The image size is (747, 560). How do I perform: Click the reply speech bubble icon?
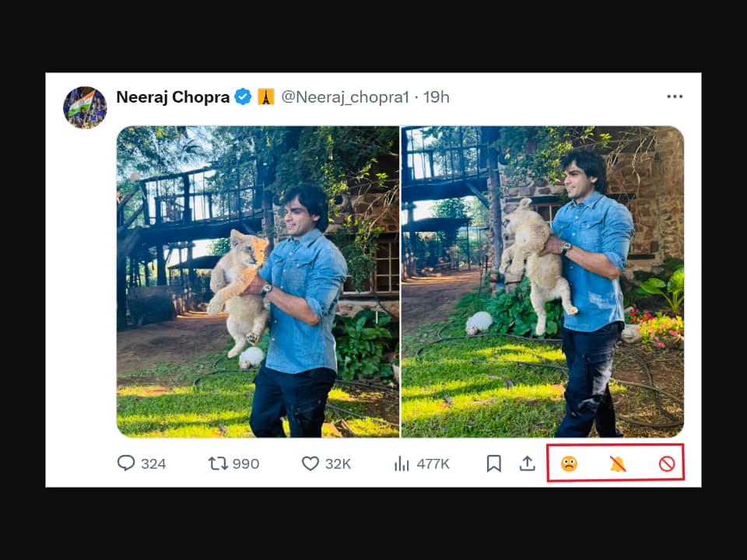[x=126, y=464]
